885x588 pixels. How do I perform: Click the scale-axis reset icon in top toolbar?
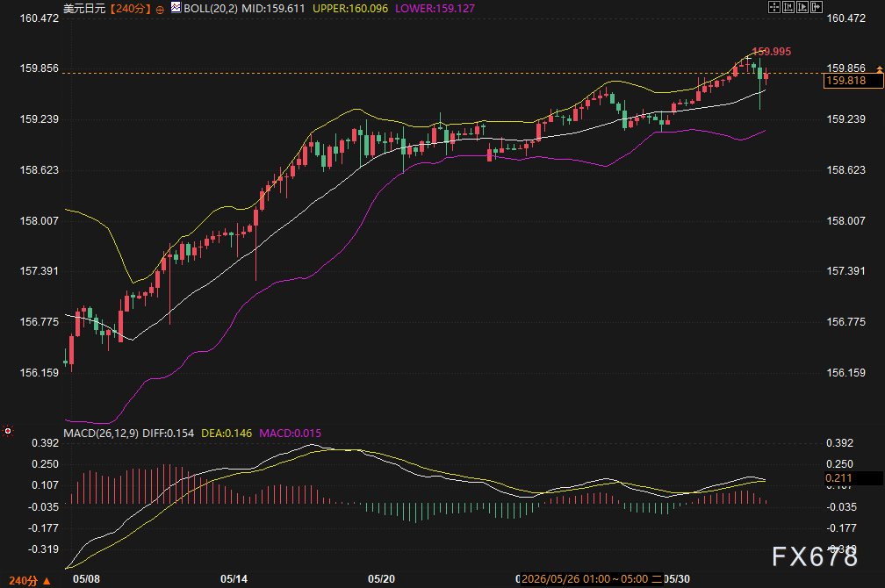tap(788, 7)
